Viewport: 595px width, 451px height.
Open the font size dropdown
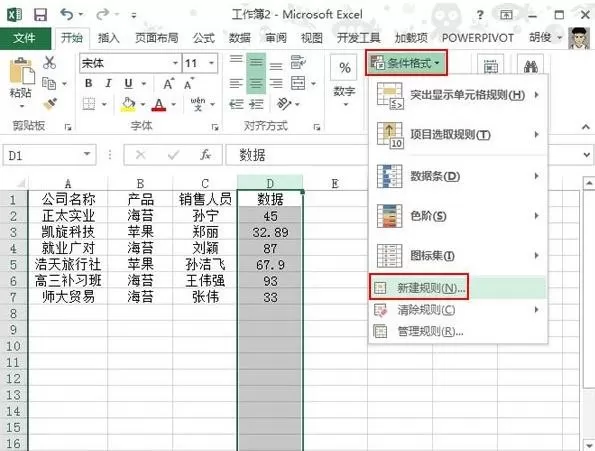pos(212,63)
